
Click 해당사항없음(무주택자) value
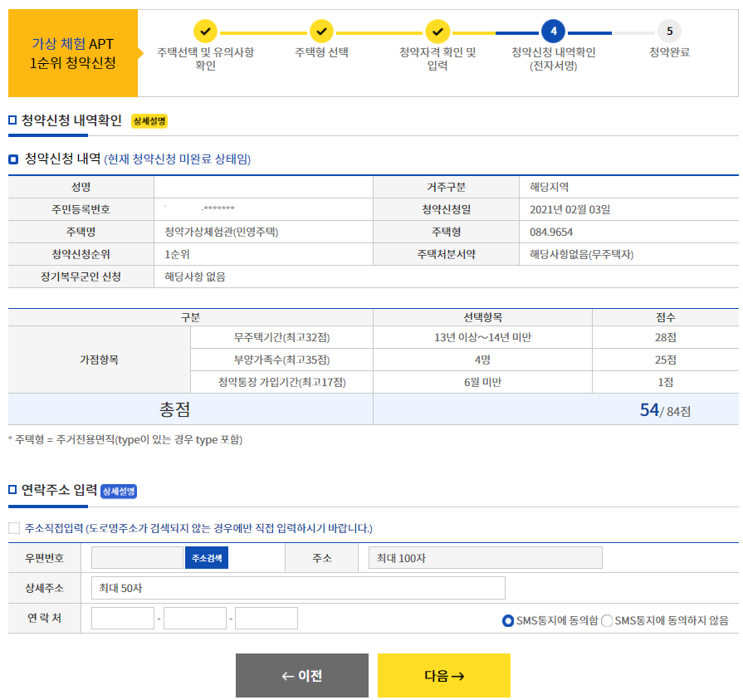pos(581,254)
